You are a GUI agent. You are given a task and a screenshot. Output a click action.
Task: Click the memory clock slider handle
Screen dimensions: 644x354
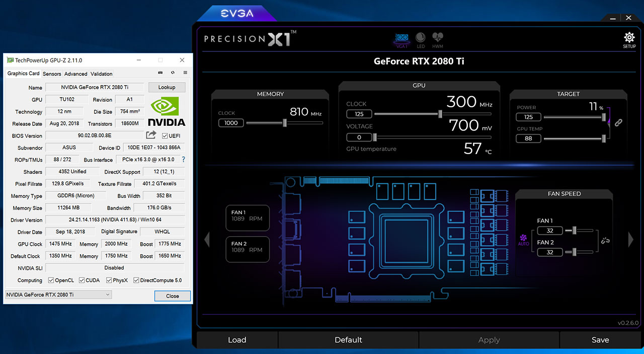coord(285,122)
